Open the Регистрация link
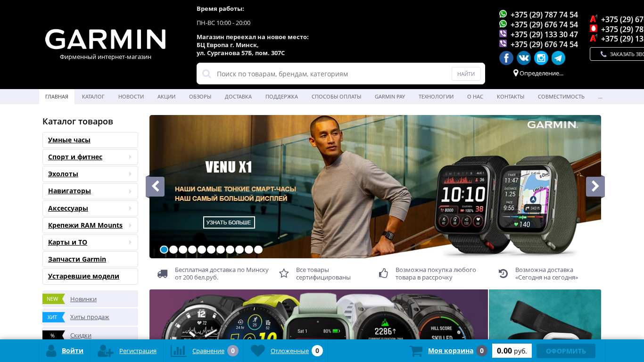Viewport: 644px width, 362px height. coord(138,351)
